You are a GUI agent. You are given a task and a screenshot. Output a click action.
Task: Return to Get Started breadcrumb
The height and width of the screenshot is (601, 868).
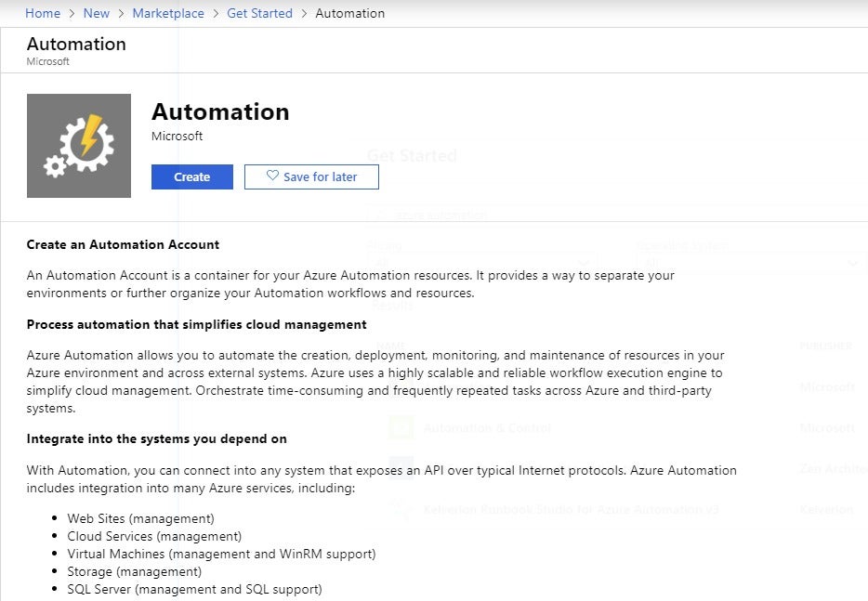[259, 13]
